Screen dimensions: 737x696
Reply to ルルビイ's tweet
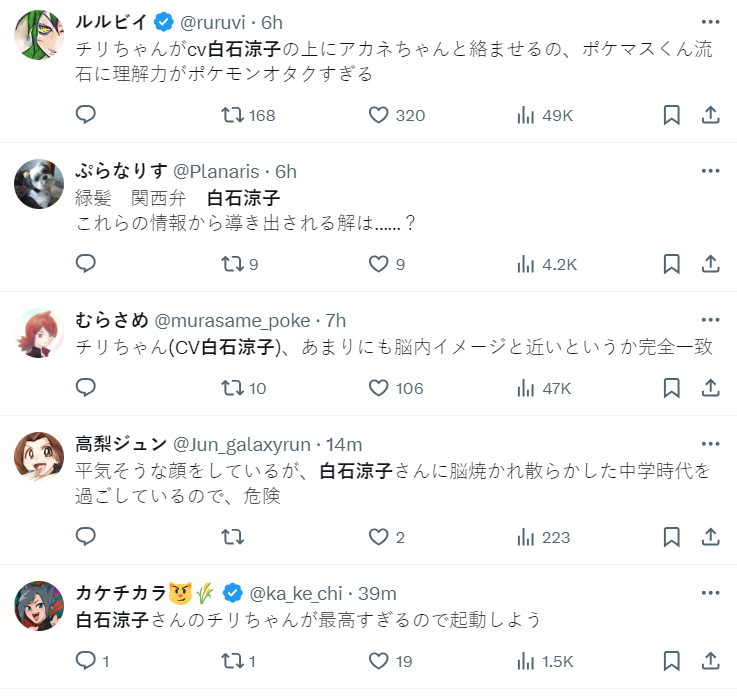tap(86, 115)
